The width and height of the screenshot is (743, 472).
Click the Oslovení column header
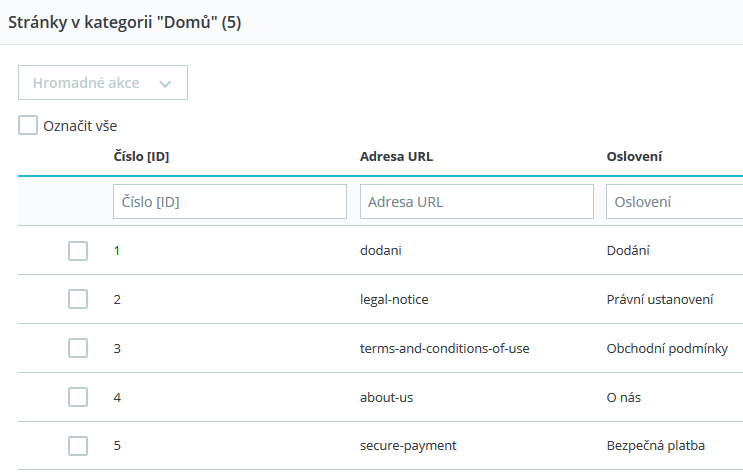pyautogui.click(x=635, y=157)
